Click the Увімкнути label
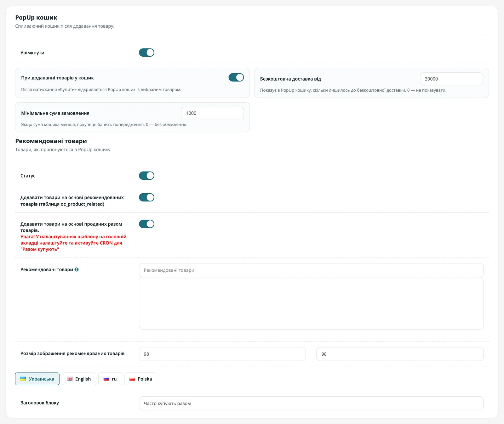The width and height of the screenshot is (504, 424). pos(32,53)
